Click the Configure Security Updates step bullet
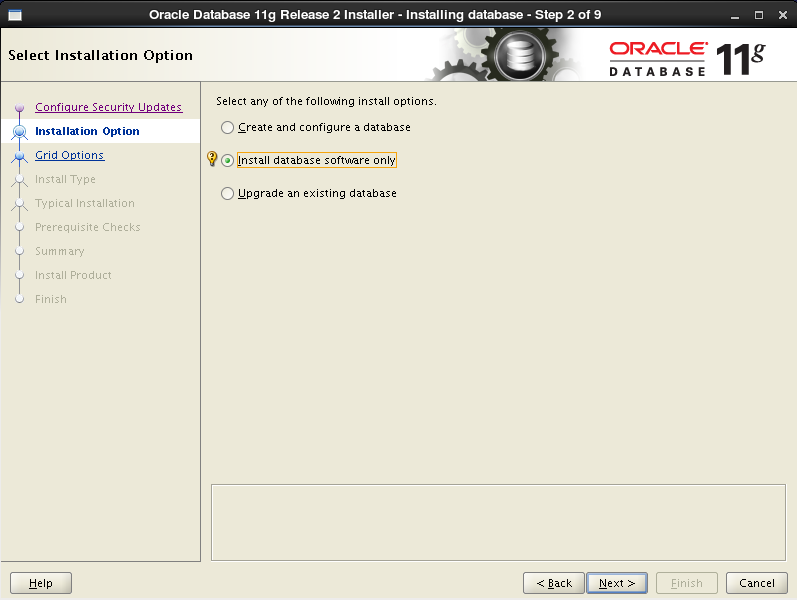 point(19,108)
